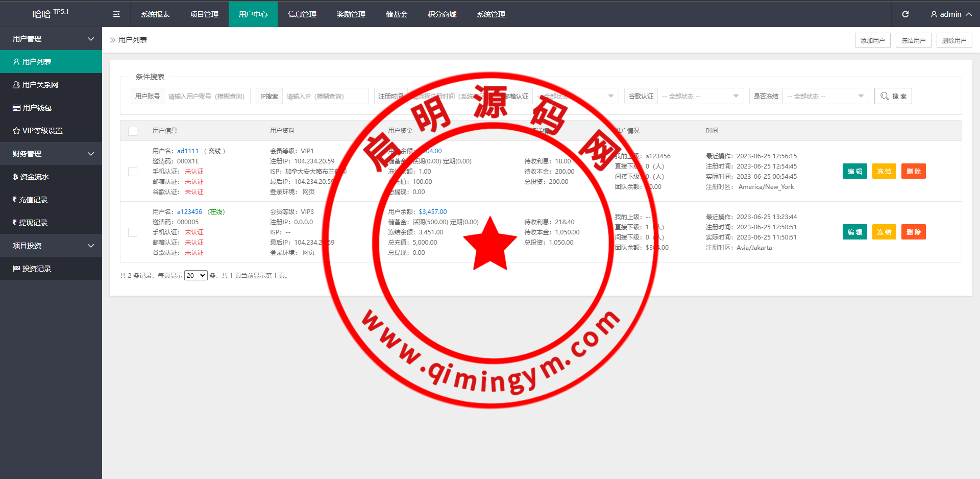
Task: Click the 用户账号 search input field
Action: pyautogui.click(x=207, y=96)
